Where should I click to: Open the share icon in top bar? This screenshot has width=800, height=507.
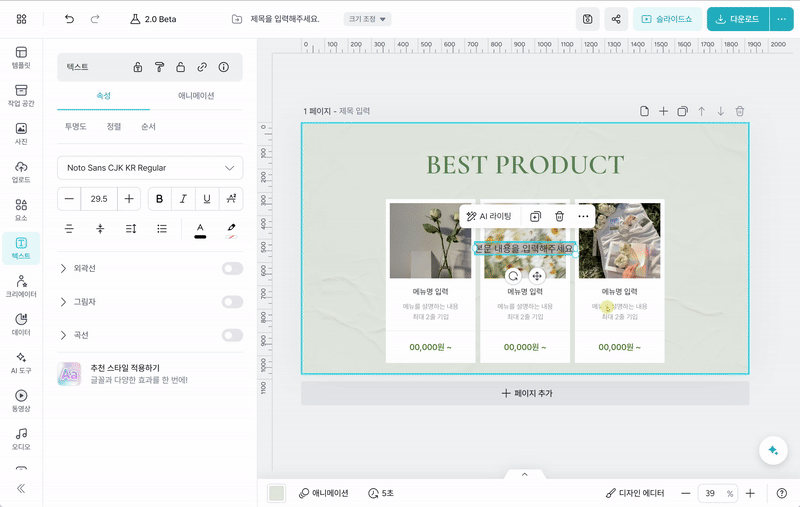(616, 19)
